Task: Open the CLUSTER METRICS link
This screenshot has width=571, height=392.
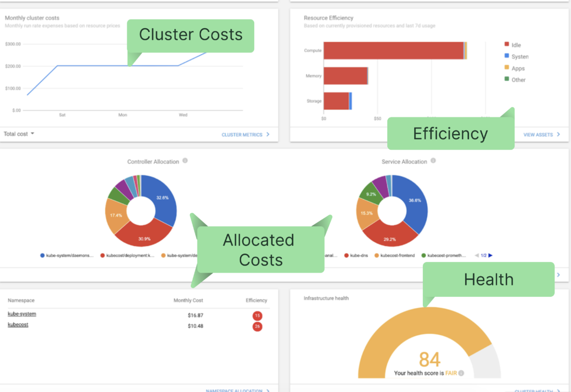Action: pyautogui.click(x=245, y=134)
